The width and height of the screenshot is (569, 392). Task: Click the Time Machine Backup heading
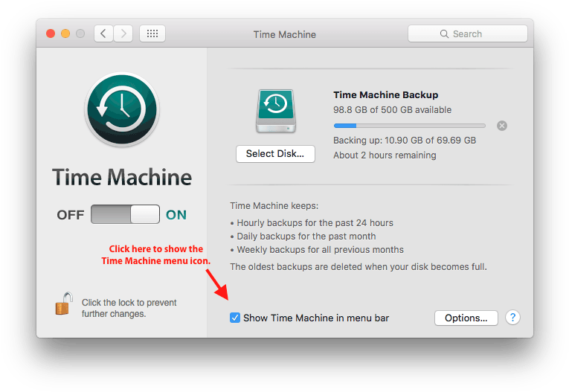386,94
